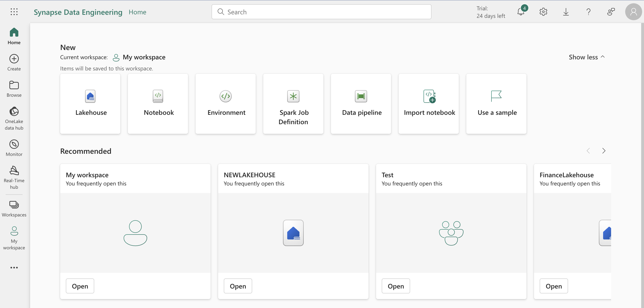Open the FinanceLakehouse item
The width and height of the screenshot is (644, 308).
tap(554, 286)
